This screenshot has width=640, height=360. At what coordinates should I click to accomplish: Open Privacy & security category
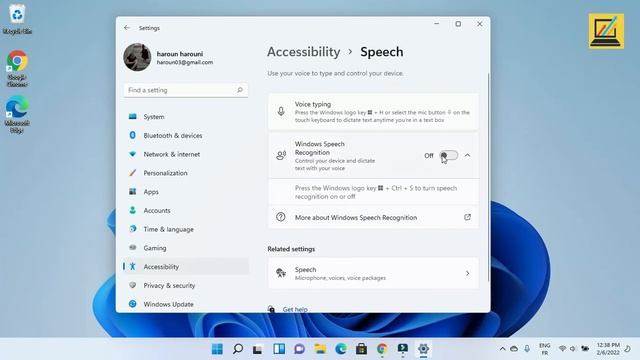[186, 285]
